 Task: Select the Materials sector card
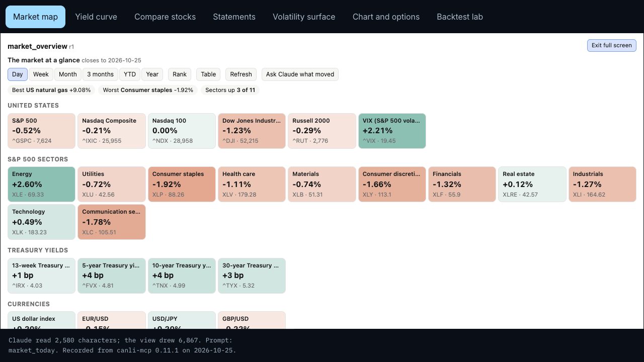(322, 185)
